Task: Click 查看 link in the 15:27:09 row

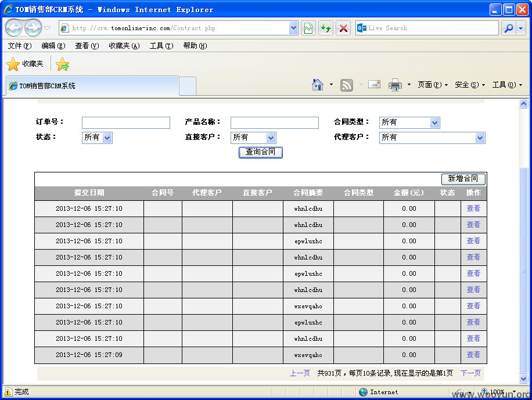Action: [x=473, y=355]
